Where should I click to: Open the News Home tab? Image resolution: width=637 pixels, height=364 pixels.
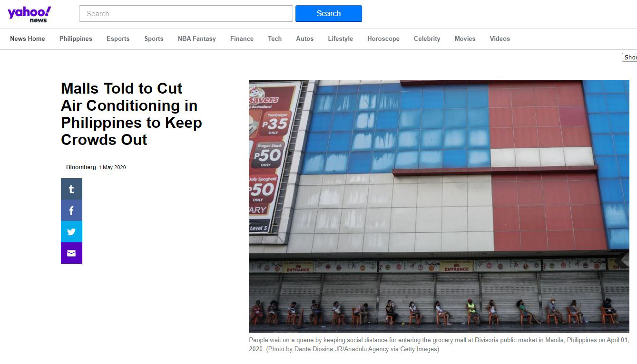[28, 39]
